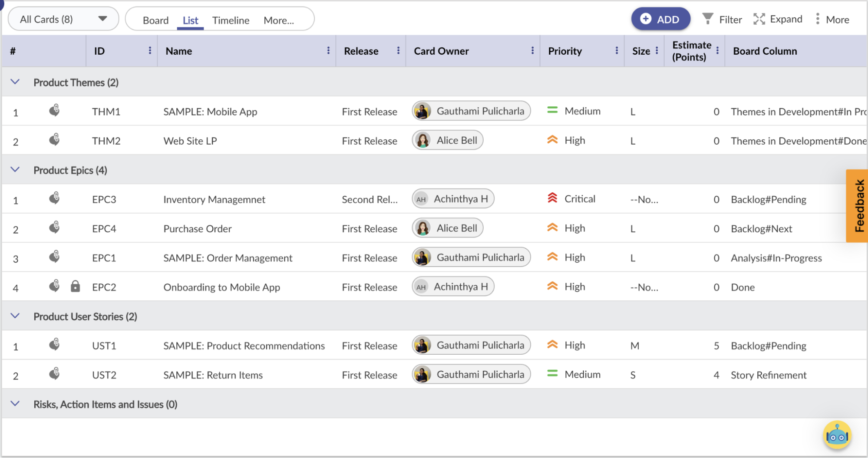
Task: Collapse the Product Epics section
Action: click(x=15, y=170)
